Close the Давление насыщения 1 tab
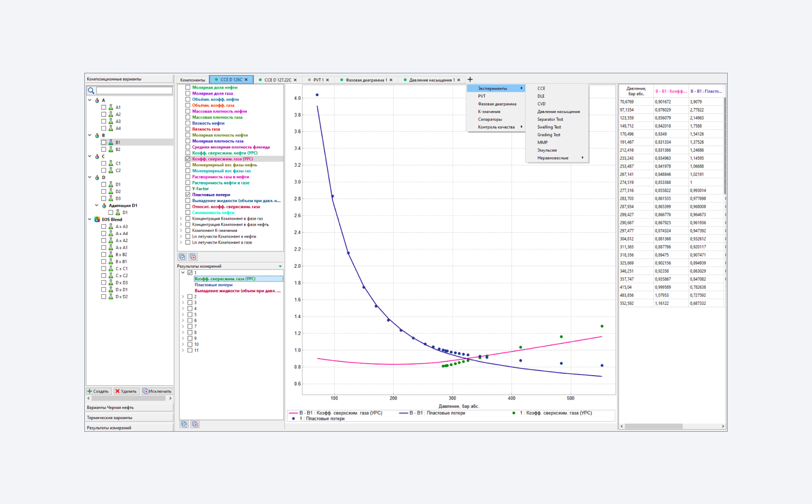812x504 pixels. (459, 80)
